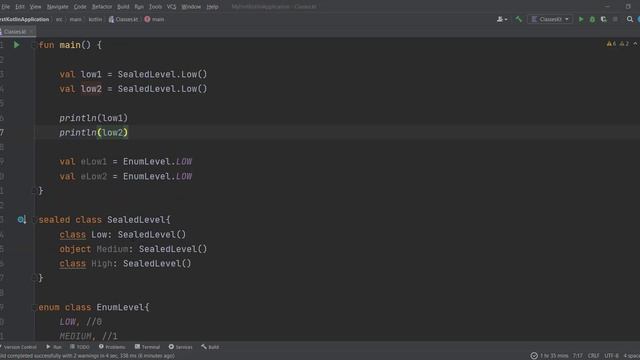Click the 7:17 caret position indicator

pos(578,356)
